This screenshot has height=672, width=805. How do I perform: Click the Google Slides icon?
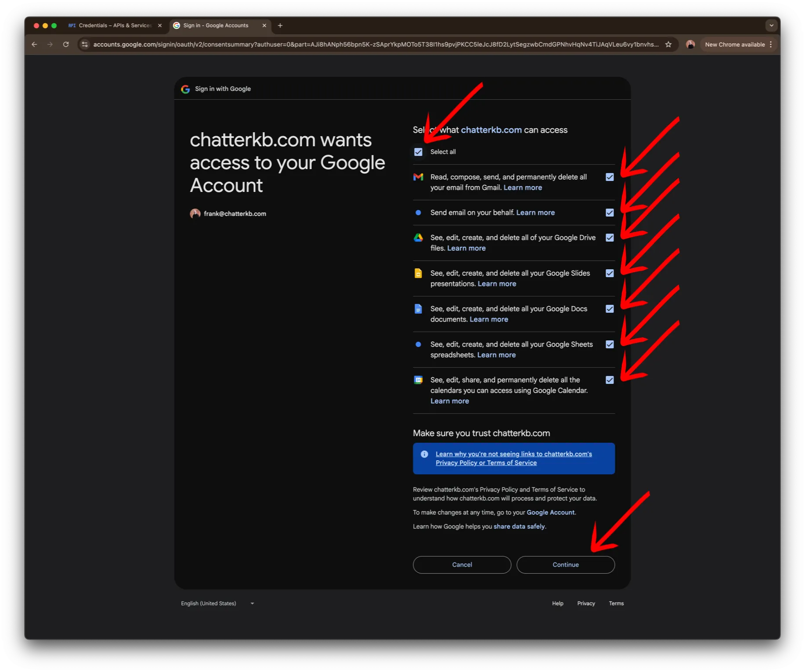point(418,273)
